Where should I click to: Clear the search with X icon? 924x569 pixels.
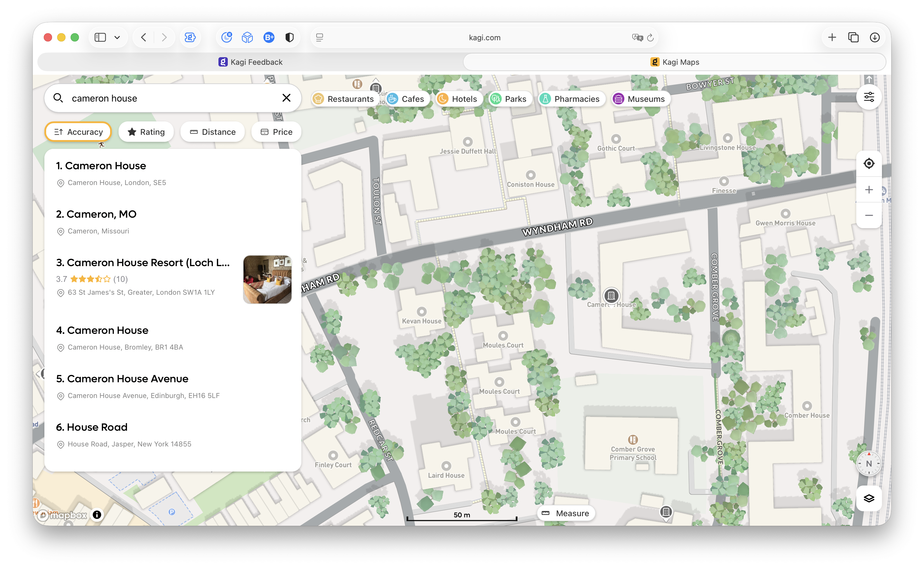point(286,98)
